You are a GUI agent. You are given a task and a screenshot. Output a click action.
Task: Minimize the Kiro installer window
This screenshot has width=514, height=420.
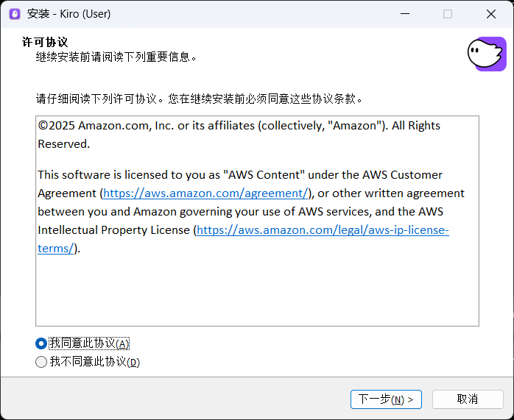(404, 14)
